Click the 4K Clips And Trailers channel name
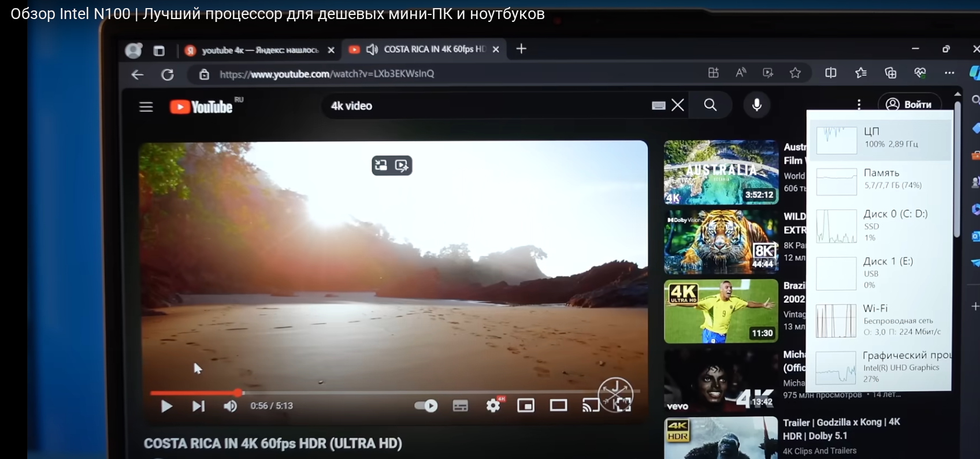980x459 pixels. 819,451
